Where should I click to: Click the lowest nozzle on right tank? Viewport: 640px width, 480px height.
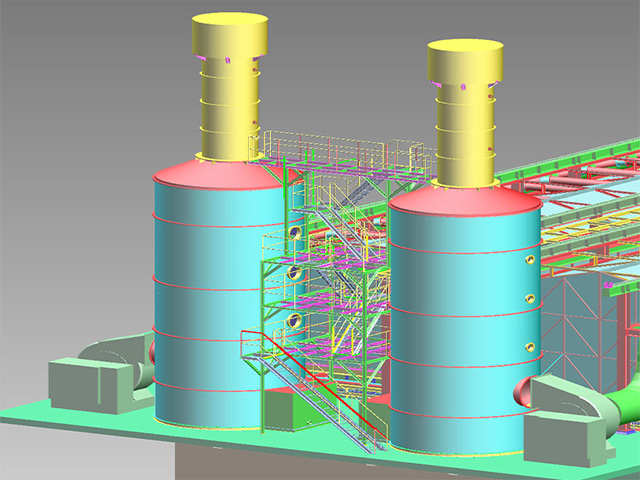coord(530,347)
